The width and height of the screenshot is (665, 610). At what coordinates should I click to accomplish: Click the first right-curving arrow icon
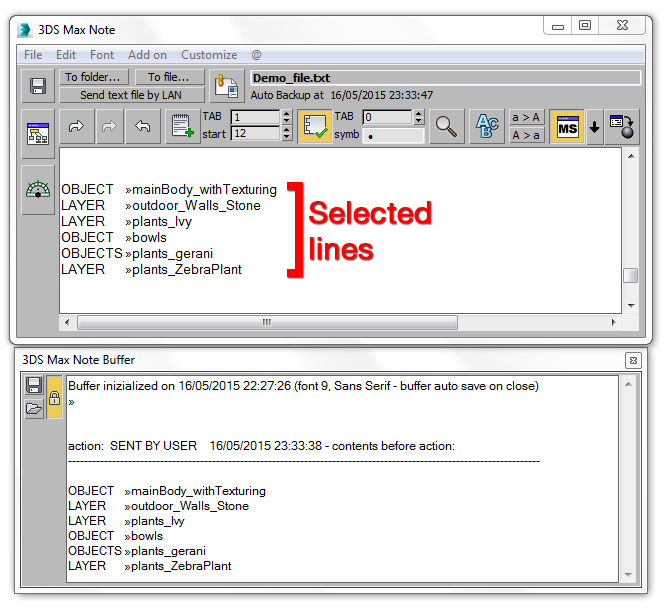click(76, 126)
